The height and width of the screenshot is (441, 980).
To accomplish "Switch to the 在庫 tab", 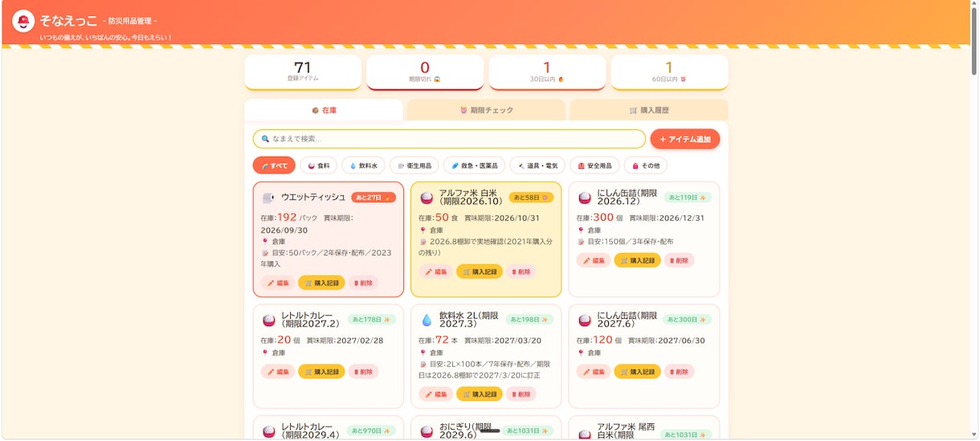I will click(324, 110).
